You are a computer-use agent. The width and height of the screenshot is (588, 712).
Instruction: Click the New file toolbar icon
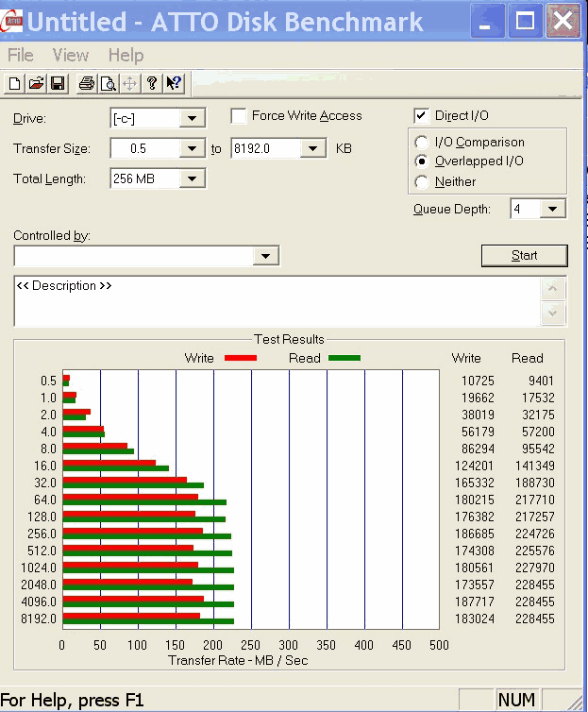(15, 84)
